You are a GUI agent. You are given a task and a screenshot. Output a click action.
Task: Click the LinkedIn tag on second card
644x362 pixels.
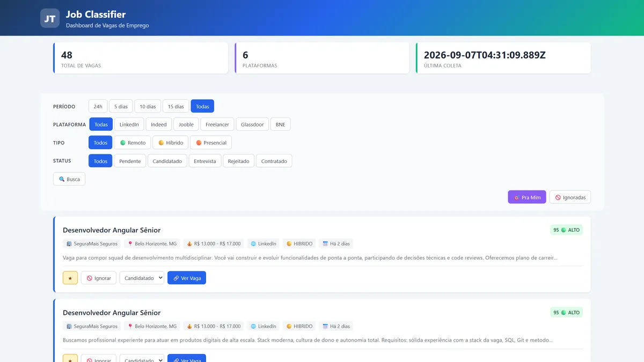(264, 326)
